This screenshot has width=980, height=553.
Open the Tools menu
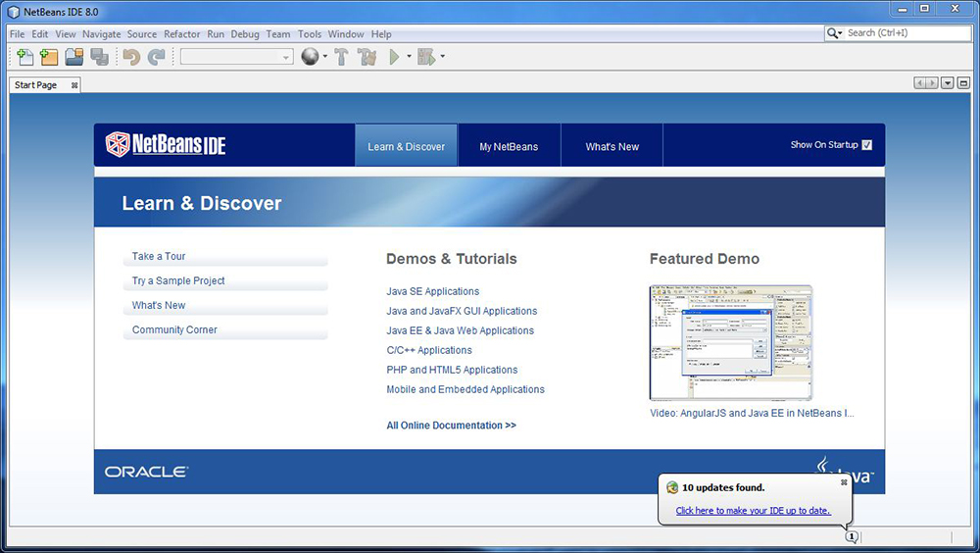pos(310,33)
